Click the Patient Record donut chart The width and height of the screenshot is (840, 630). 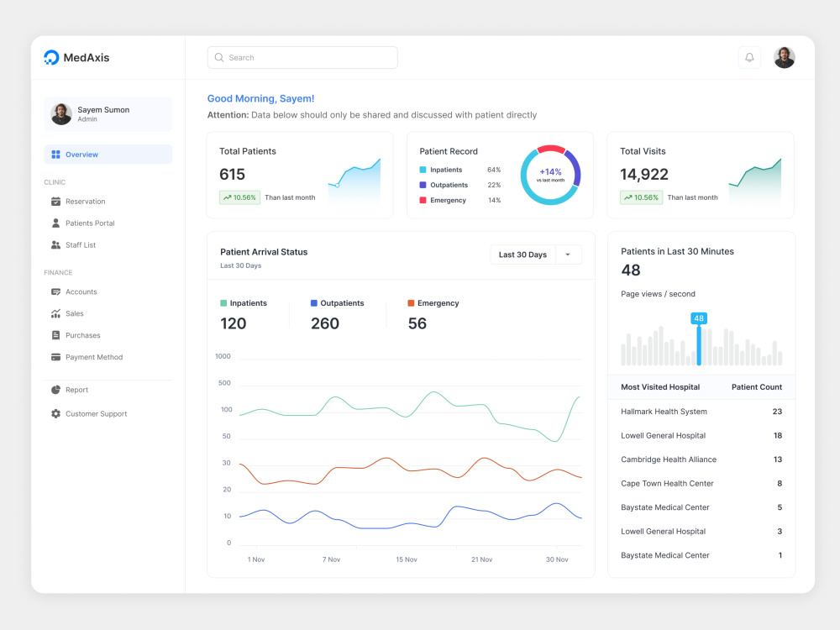pyautogui.click(x=550, y=176)
